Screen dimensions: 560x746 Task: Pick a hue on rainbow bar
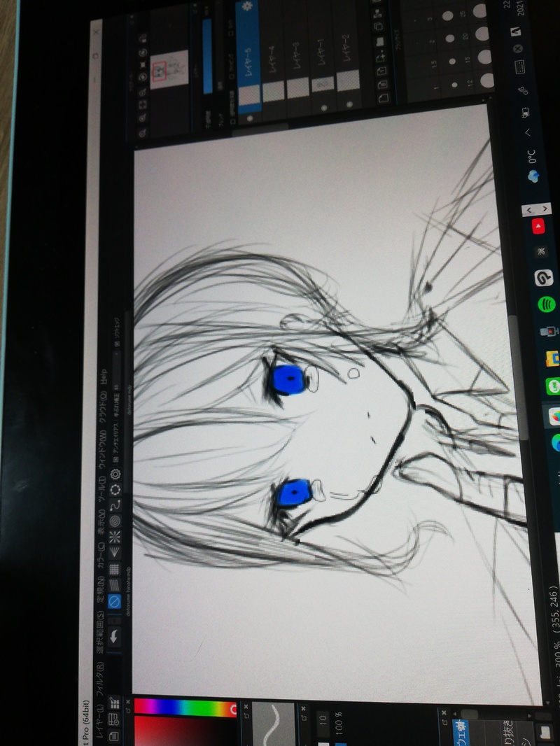(x=185, y=708)
